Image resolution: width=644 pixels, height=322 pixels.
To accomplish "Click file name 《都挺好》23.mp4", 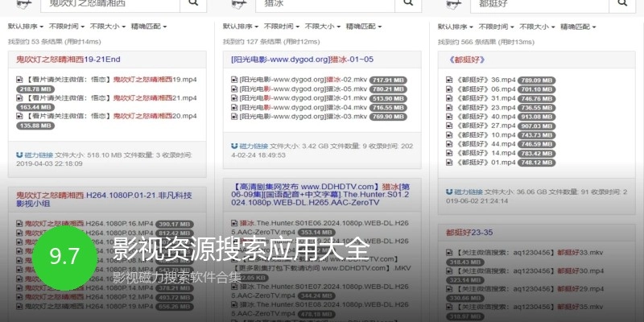I will pyautogui.click(x=485, y=108).
